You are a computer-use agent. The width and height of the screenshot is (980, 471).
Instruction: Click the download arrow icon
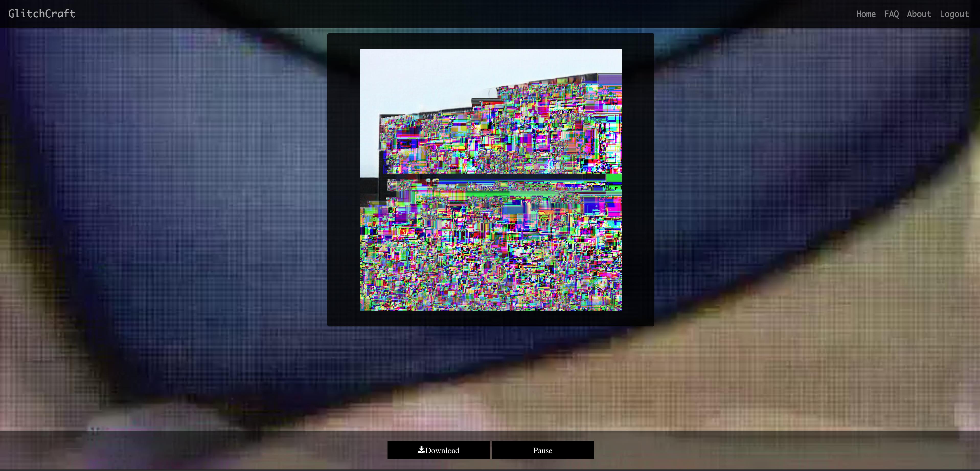pyautogui.click(x=421, y=450)
